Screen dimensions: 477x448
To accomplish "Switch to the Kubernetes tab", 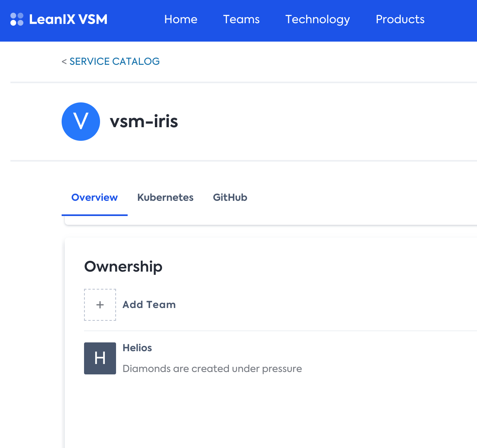I will pos(165,197).
